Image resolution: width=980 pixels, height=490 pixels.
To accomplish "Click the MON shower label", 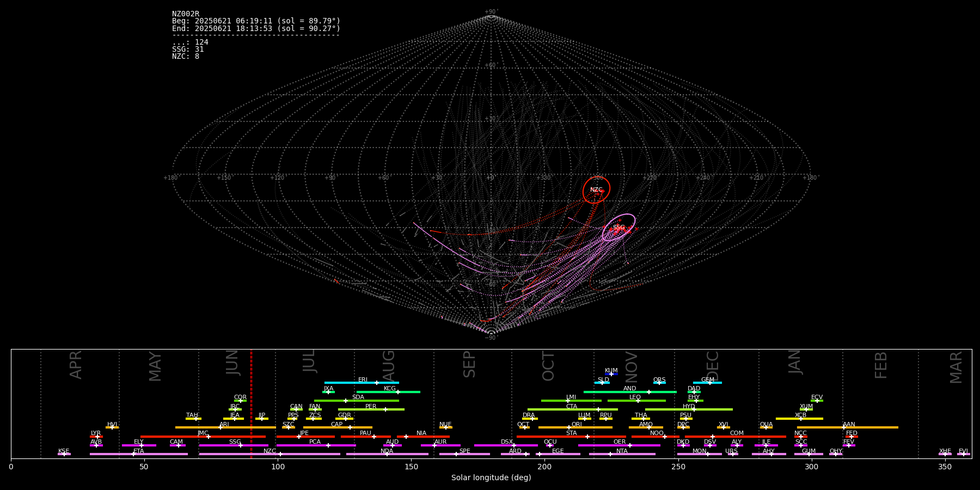I will 699,451.
